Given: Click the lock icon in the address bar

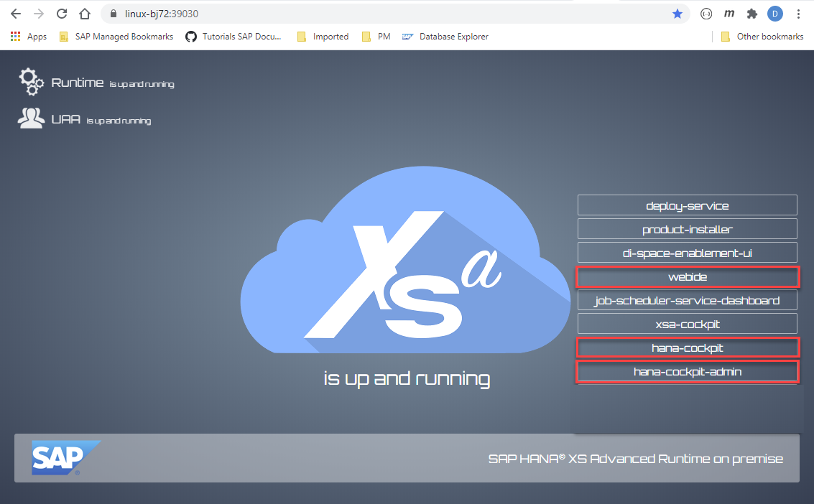Looking at the screenshot, I should point(114,14).
